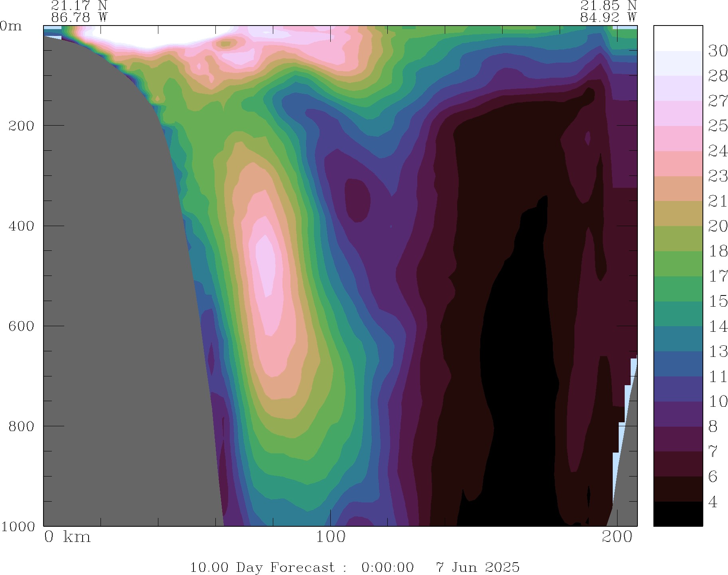Click the colorbar label 4
The width and height of the screenshot is (728, 575).
(x=713, y=502)
